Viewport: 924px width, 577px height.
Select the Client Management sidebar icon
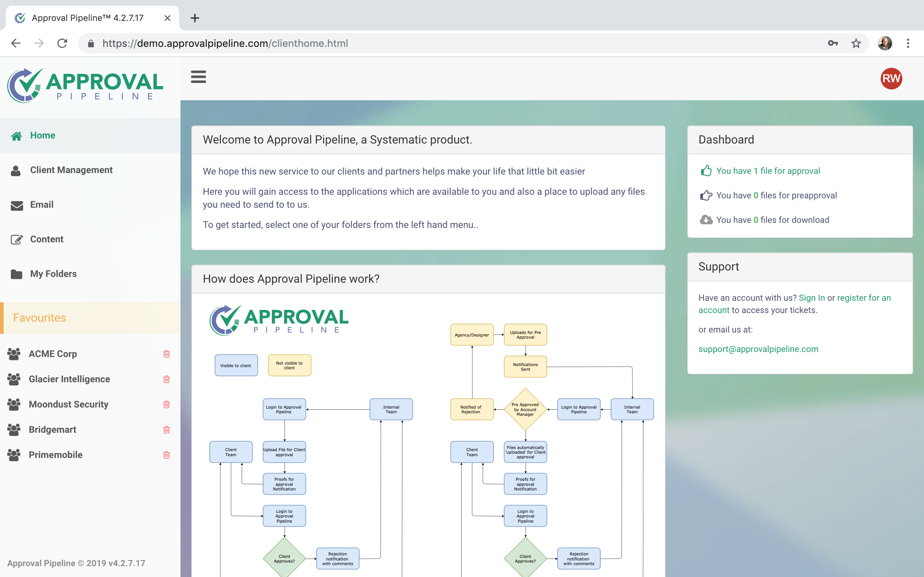click(16, 171)
